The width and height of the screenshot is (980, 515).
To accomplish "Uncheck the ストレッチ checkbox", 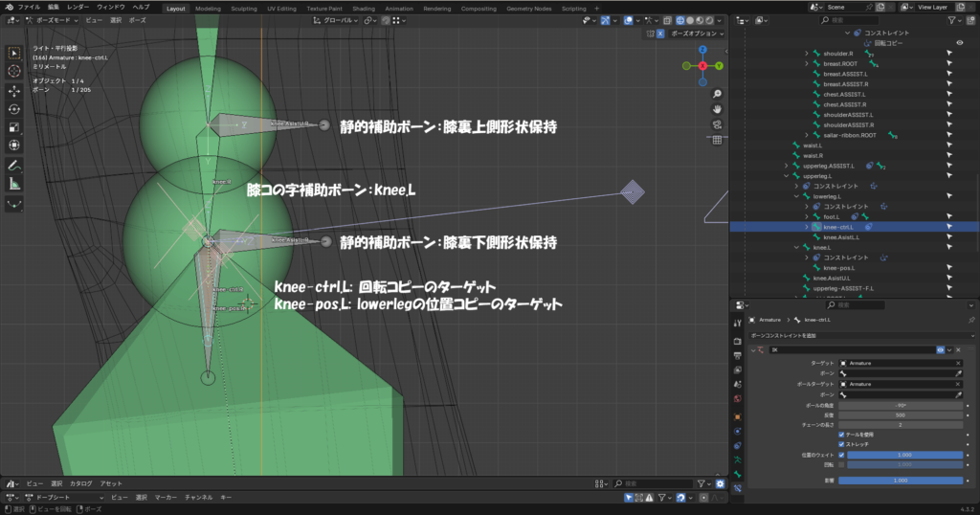I will (x=841, y=444).
